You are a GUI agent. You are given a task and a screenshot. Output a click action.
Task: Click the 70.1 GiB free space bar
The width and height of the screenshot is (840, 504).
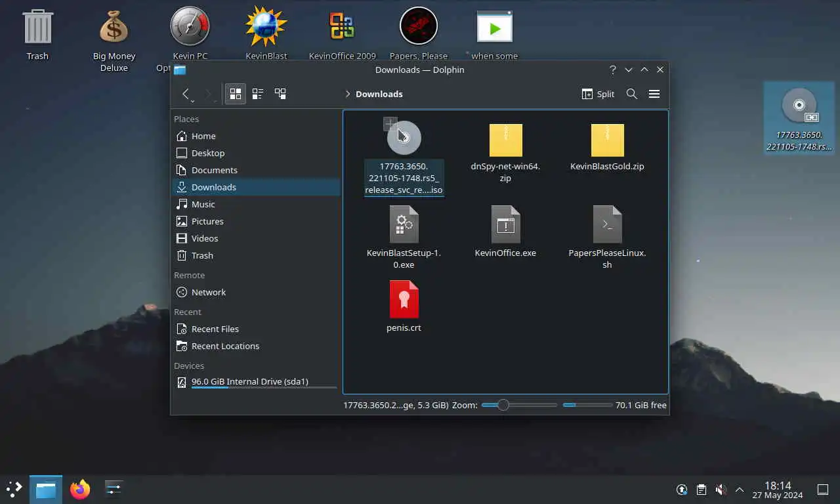pyautogui.click(x=587, y=405)
